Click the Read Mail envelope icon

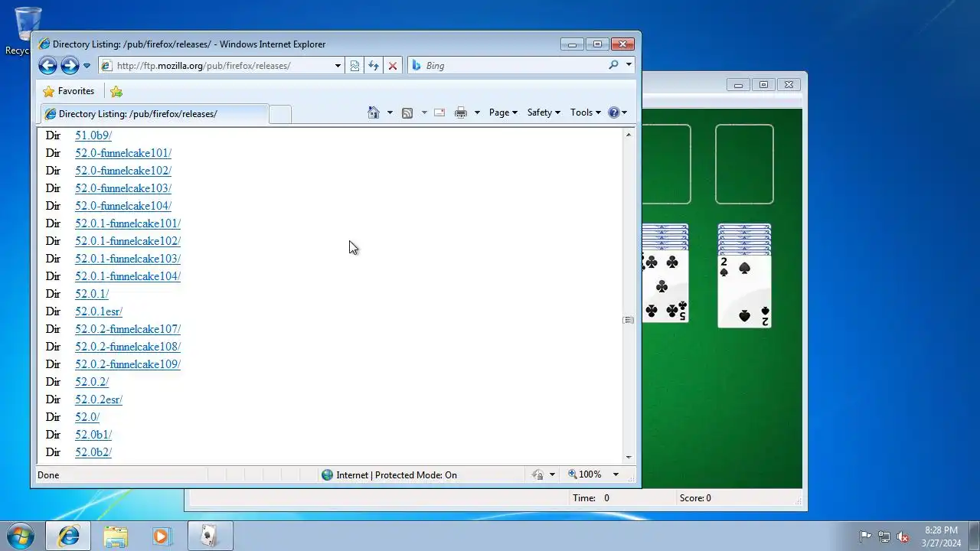pos(439,112)
